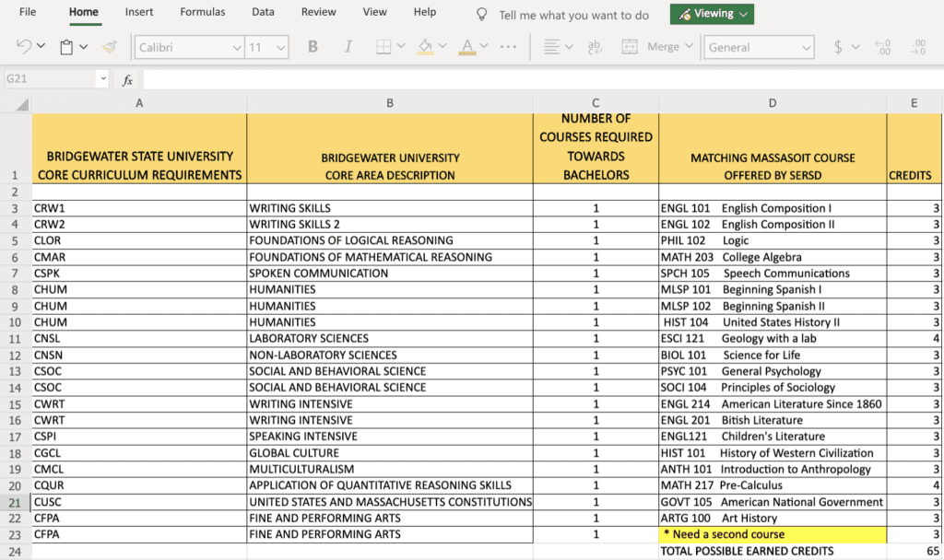Screen dimensions: 944x560
Task: Expand the currency format arrow
Action: click(855, 46)
